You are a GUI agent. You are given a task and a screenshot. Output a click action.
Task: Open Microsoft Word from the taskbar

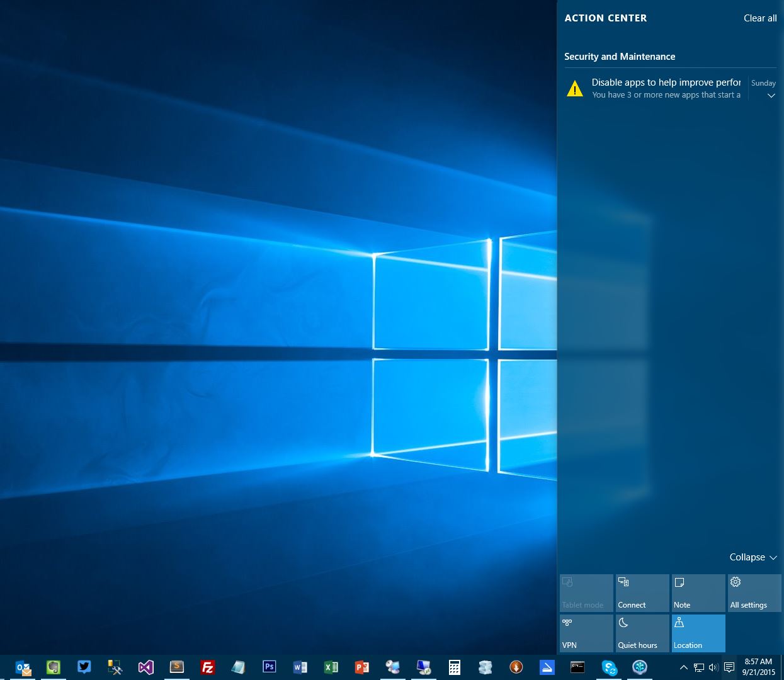coord(300,667)
